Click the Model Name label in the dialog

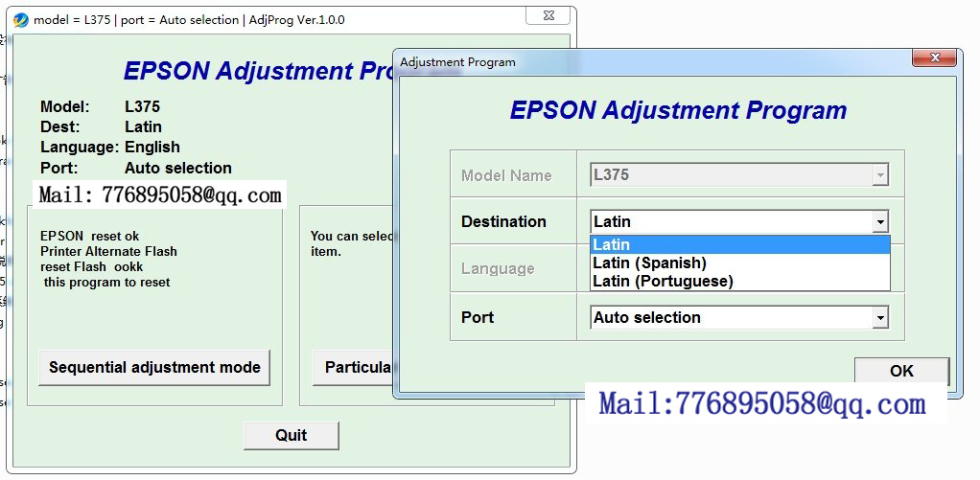pyautogui.click(x=506, y=175)
